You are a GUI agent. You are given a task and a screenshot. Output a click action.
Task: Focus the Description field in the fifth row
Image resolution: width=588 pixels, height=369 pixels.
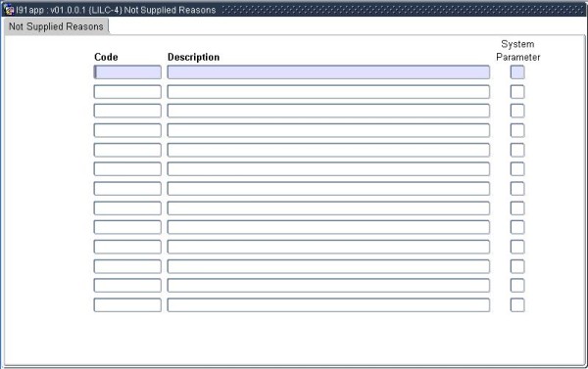tap(328, 150)
